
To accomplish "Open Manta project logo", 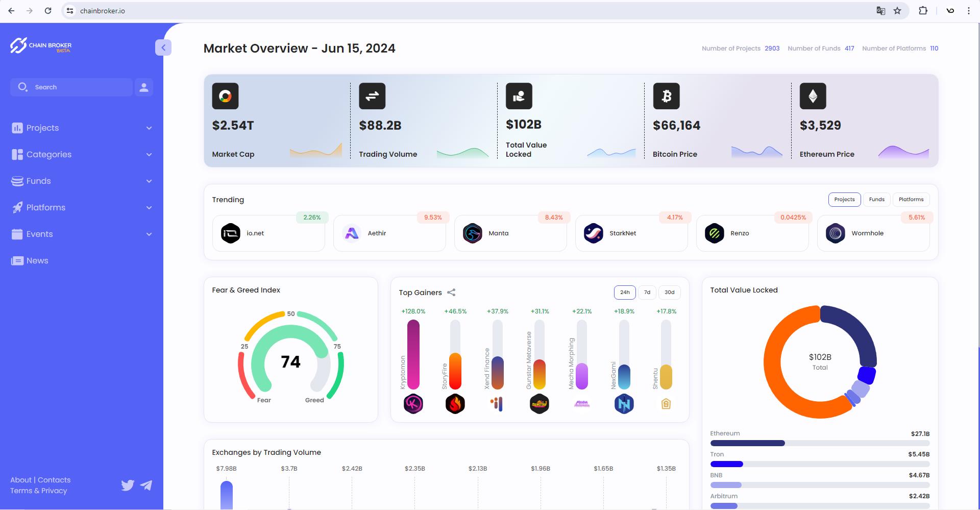I will point(473,233).
